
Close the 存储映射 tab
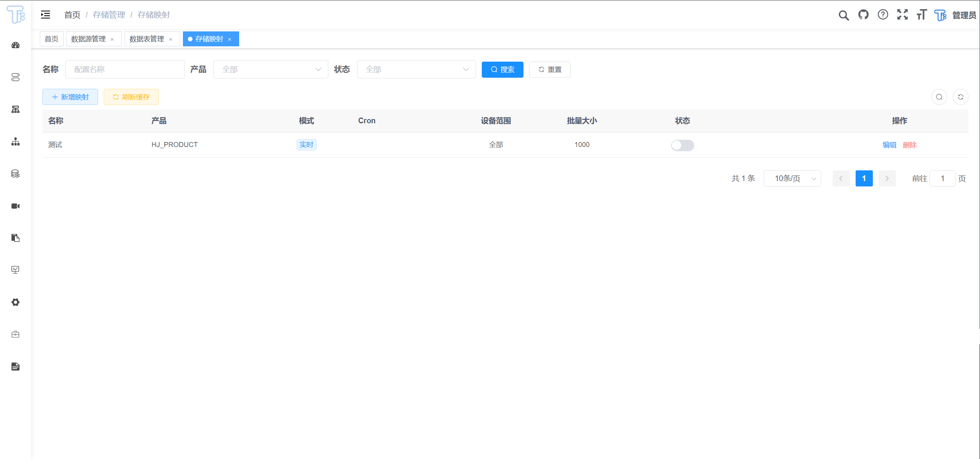230,39
